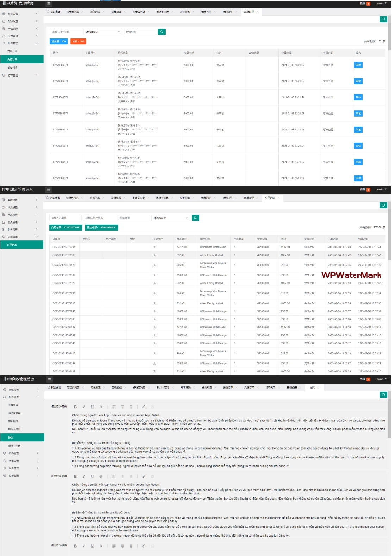Switch to the 我的桌面 tab in the top panel

point(54,12)
